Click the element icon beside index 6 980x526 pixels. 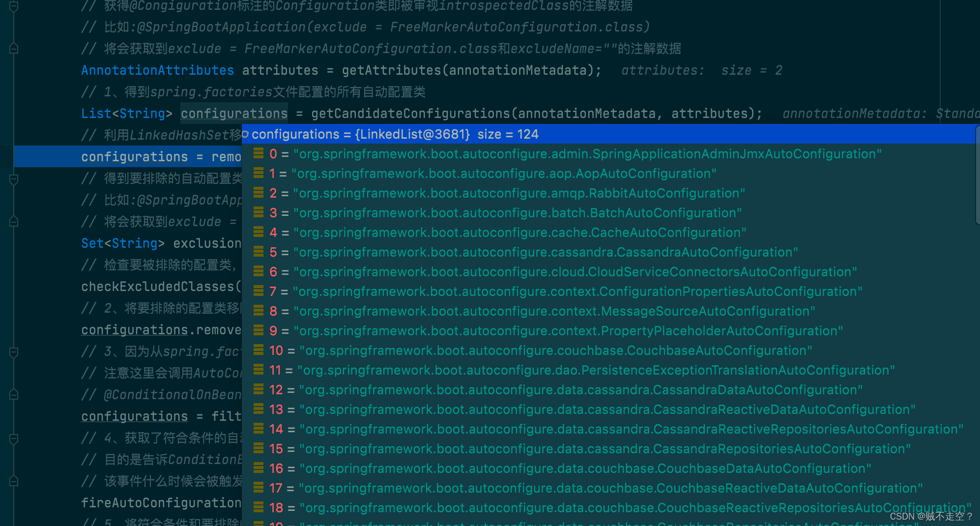259,271
